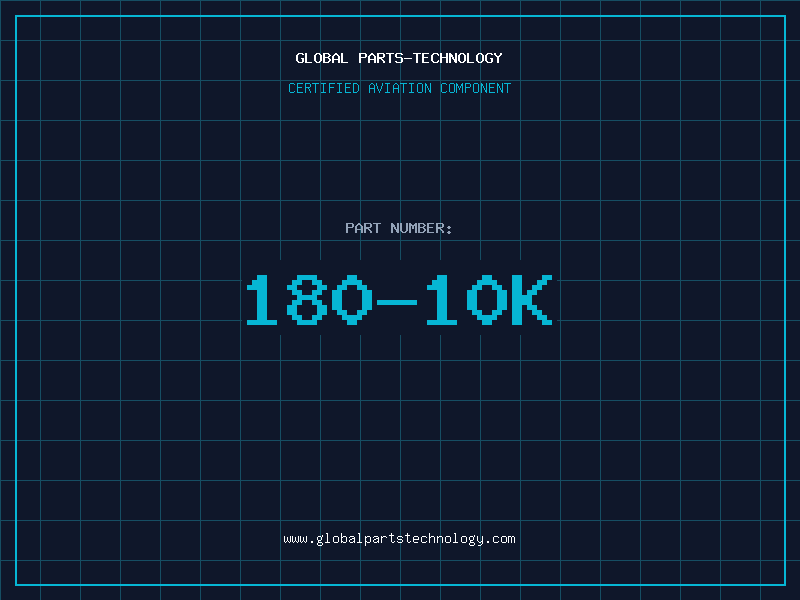
Task: Select the CERTIFIED AVIATION COMPONENT subtitle
Action: point(399,88)
